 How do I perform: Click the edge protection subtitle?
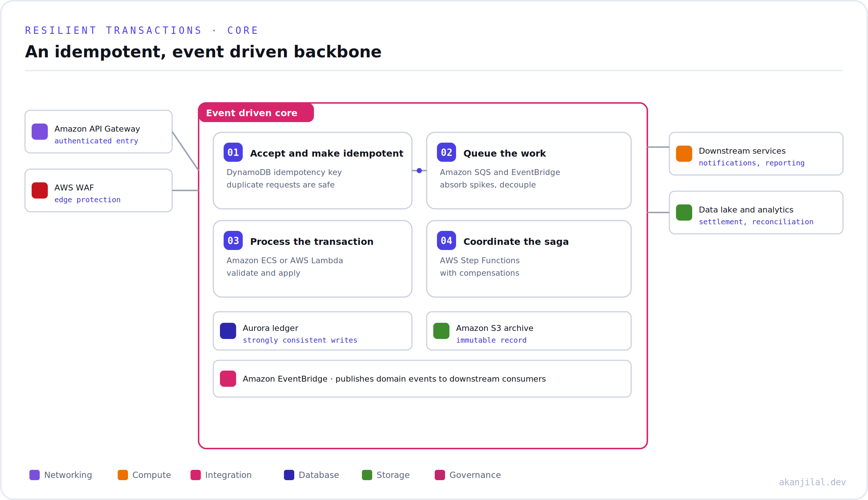pyautogui.click(x=88, y=200)
